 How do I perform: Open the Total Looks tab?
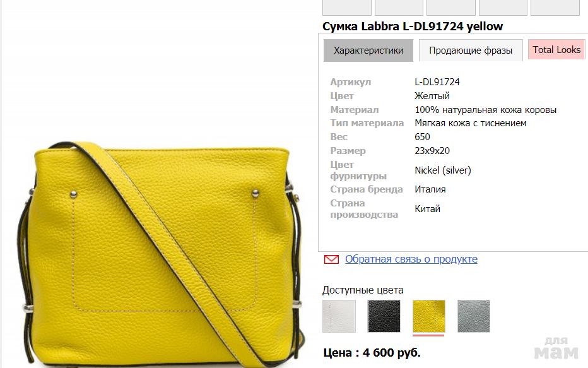click(x=556, y=49)
